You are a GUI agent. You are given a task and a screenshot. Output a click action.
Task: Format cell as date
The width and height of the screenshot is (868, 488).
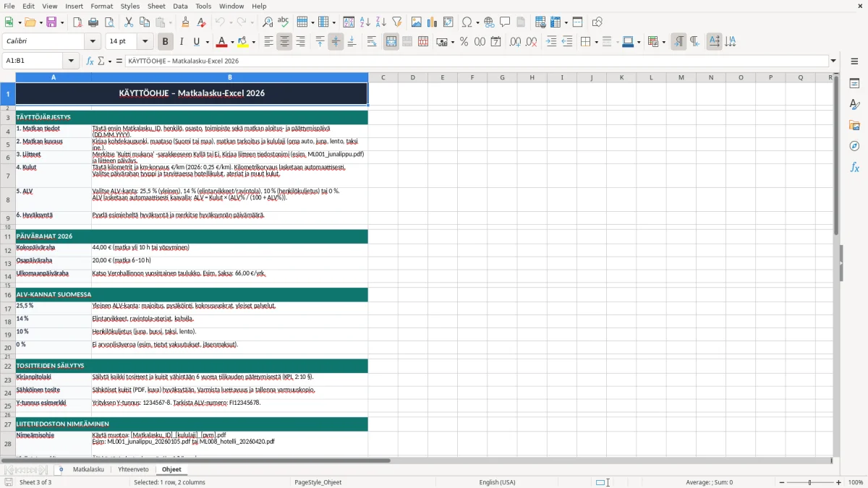point(495,42)
